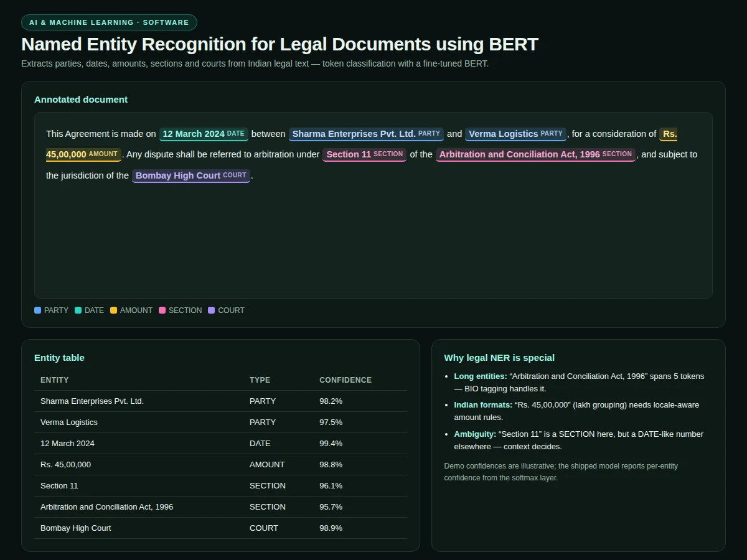Click the Verma Logistics PARTY tag

[x=515, y=134]
